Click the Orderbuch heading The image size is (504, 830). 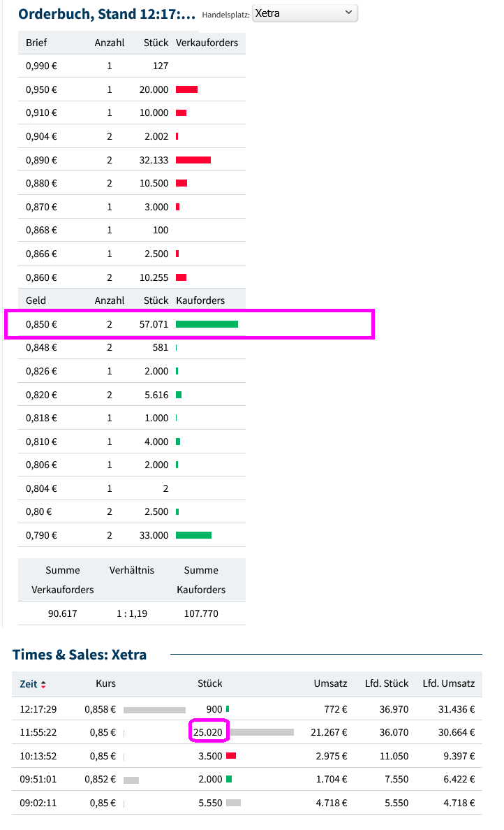tap(106, 14)
